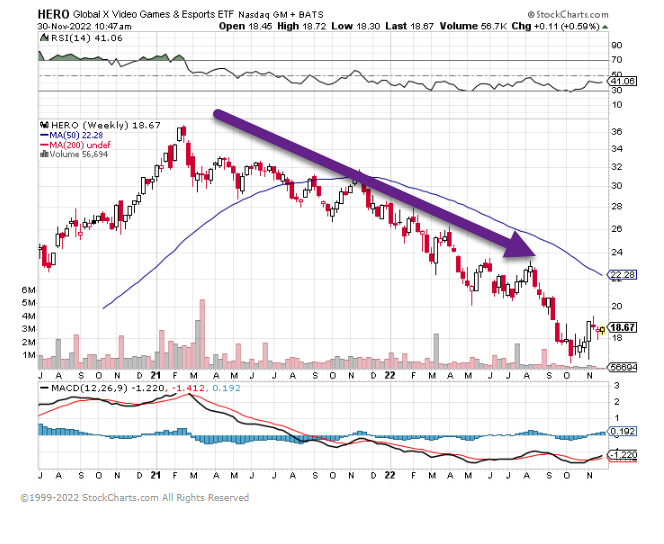Click the green up-triangle change indicator
The height and width of the screenshot is (544, 664).
pyautogui.click(x=606, y=27)
